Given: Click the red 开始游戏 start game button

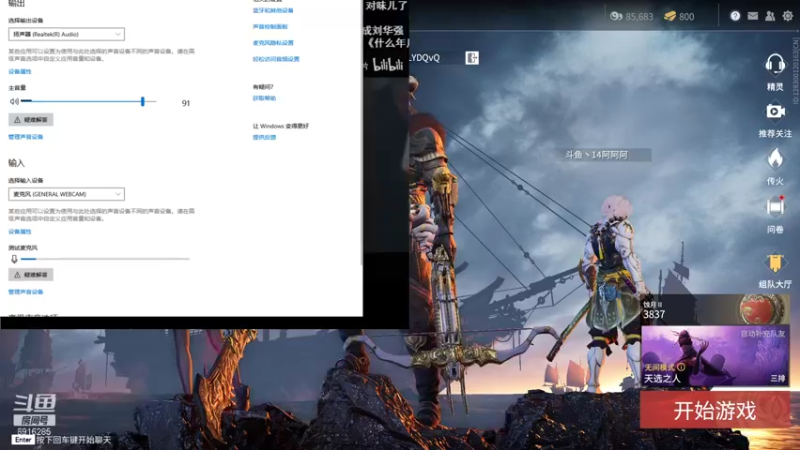Looking at the screenshot, I should coord(715,410).
